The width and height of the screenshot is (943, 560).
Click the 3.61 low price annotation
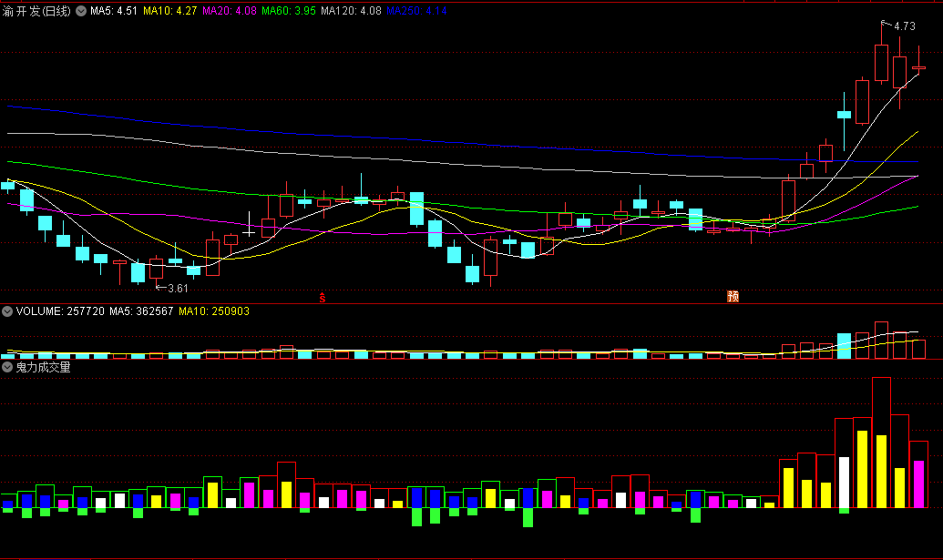pos(178,289)
